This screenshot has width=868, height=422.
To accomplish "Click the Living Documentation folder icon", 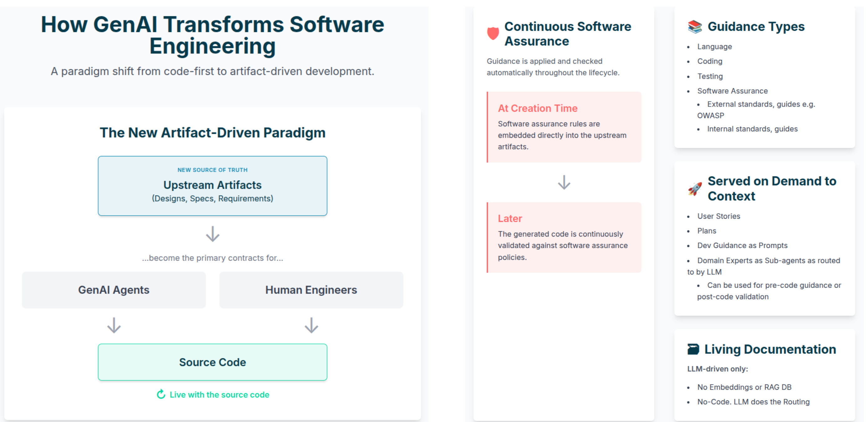I will point(693,349).
